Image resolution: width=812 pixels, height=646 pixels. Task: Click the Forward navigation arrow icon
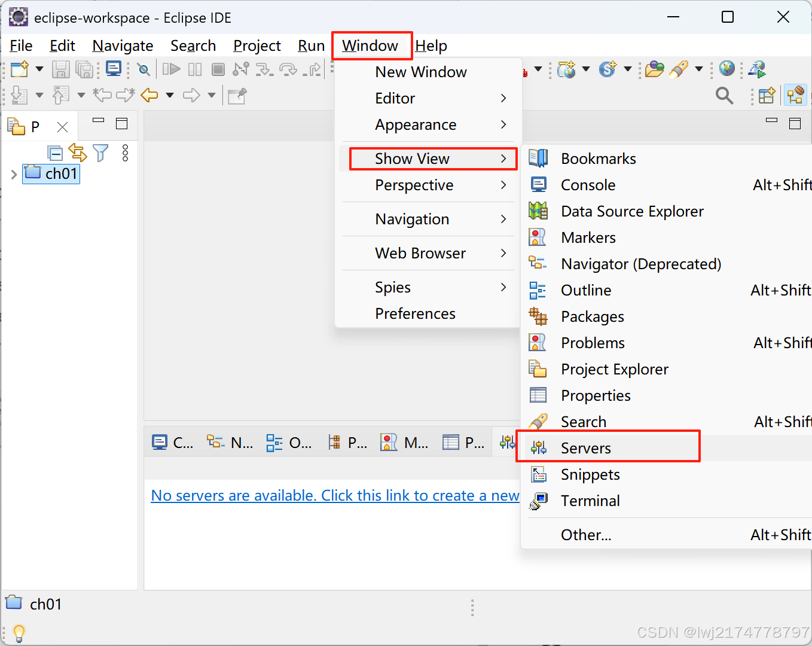click(191, 95)
